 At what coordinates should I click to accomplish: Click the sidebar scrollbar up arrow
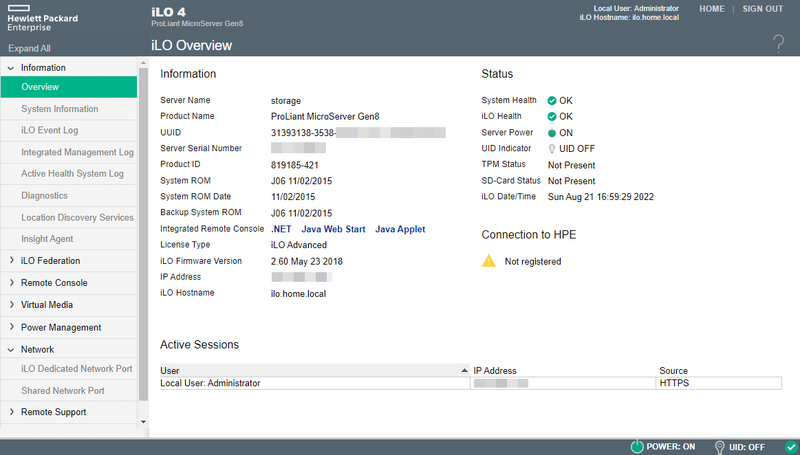coord(143,63)
